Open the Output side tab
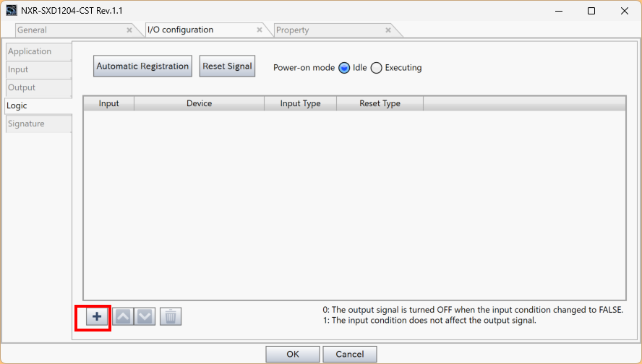The width and height of the screenshot is (642, 364). tap(39, 87)
